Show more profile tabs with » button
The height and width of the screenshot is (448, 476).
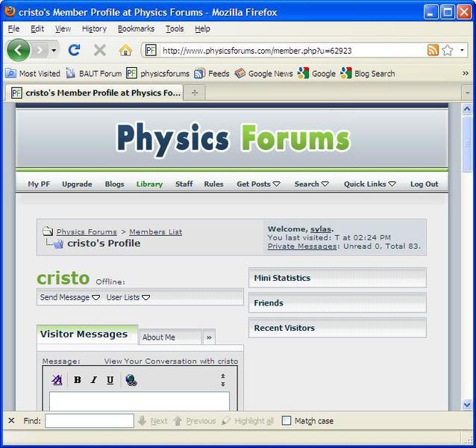click(209, 337)
